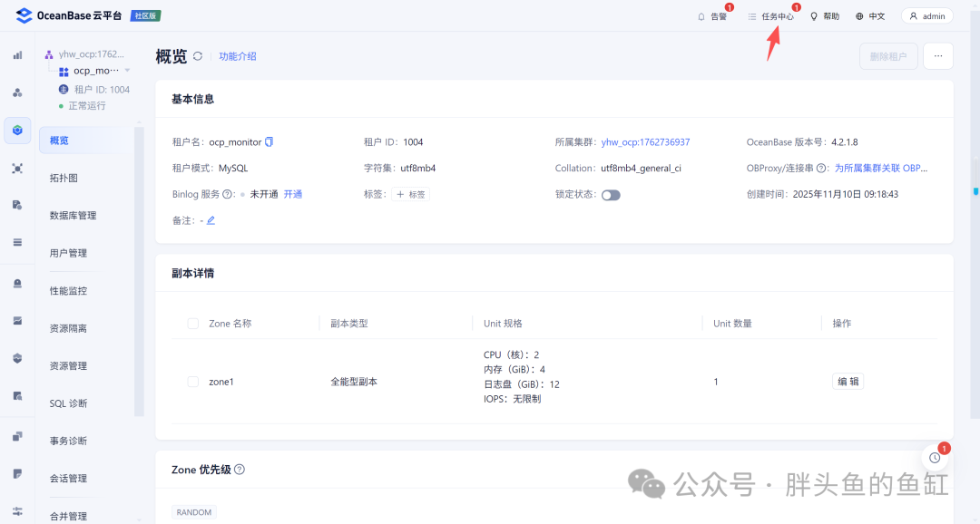
Task: Add a tag with the + 标签 button
Action: coord(411,194)
